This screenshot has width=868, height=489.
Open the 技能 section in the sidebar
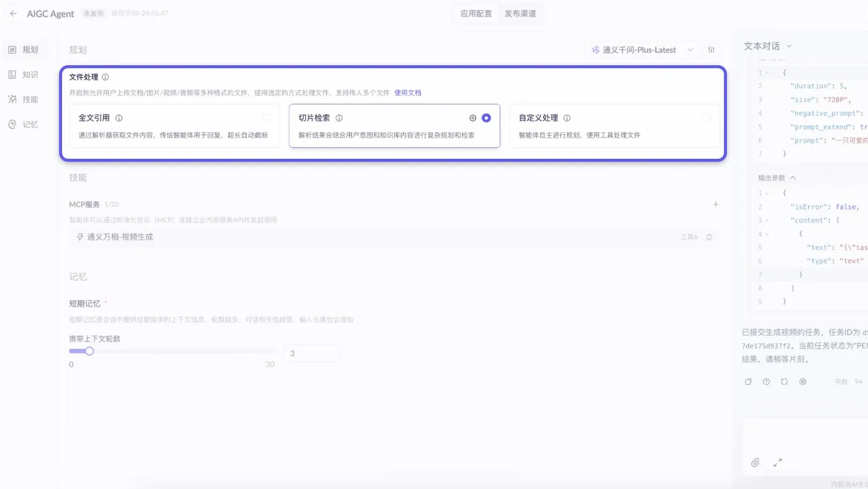[24, 99]
